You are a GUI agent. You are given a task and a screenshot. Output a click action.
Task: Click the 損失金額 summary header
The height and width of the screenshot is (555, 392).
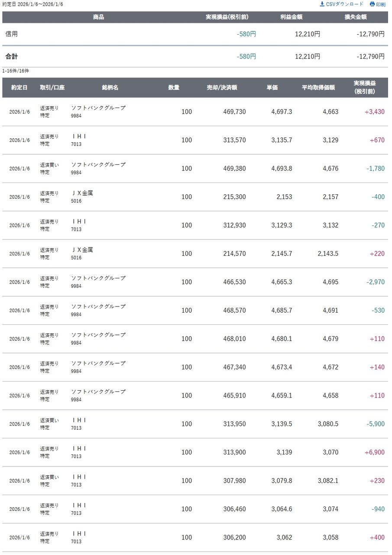coord(355,17)
